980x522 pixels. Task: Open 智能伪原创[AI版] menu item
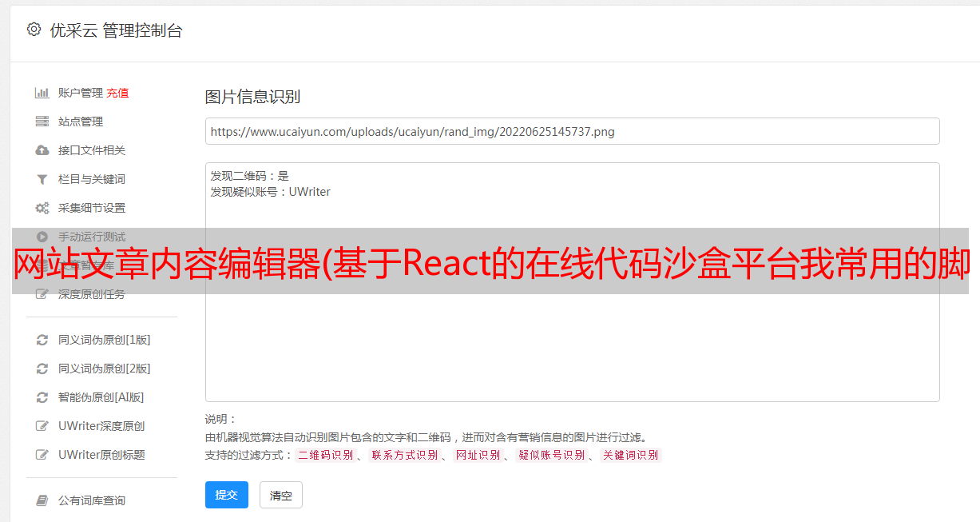(x=101, y=397)
